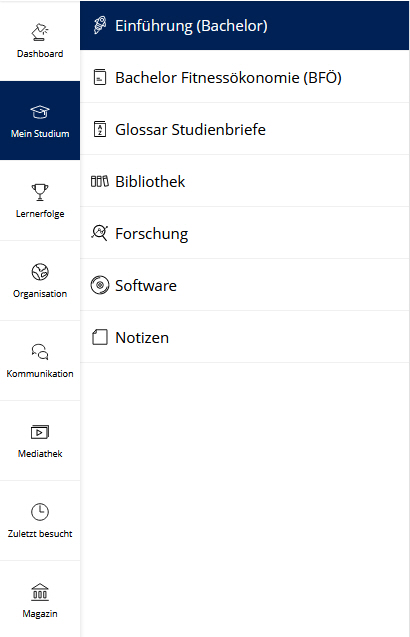The image size is (410, 637).
Task: Click the magnifier chart icon for Forschung
Action: [100, 233]
